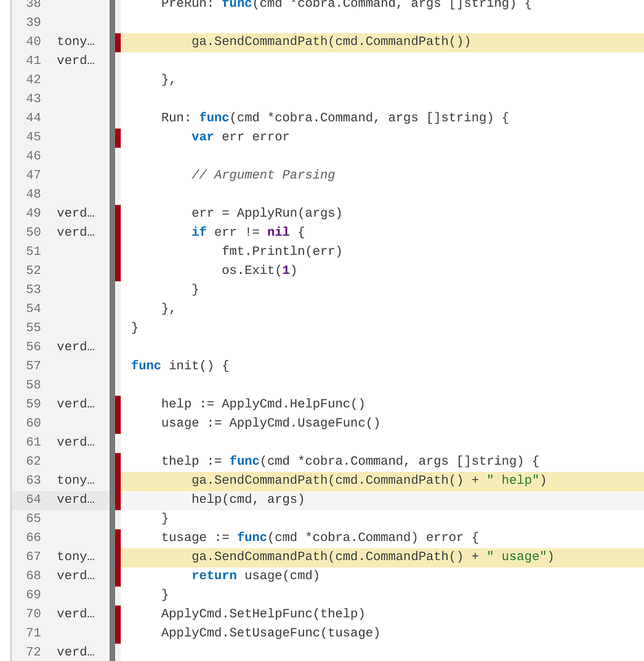Click the red gutter marker at line 63
The height and width of the screenshot is (661, 644).
pos(118,480)
